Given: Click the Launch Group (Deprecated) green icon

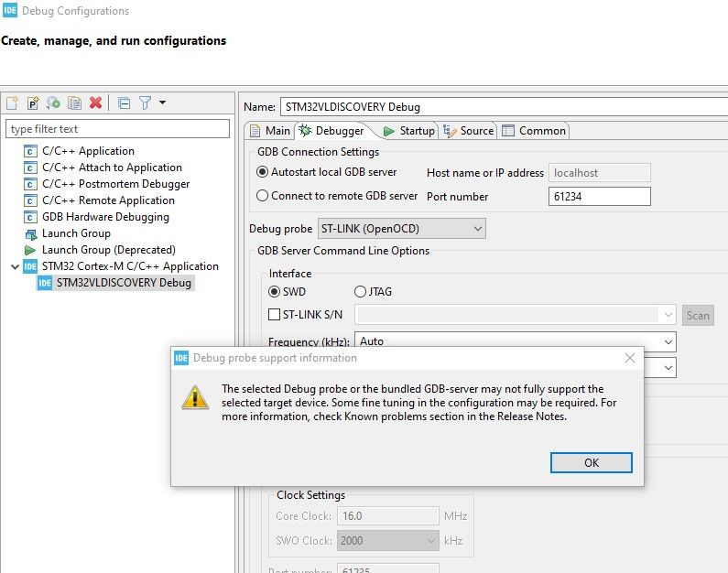Looking at the screenshot, I should (30, 250).
